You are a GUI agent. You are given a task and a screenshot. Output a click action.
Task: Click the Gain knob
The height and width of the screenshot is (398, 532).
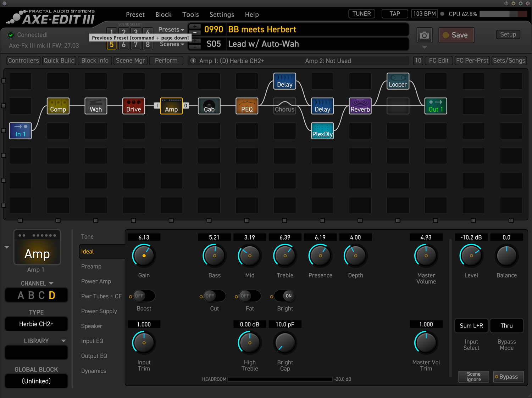point(144,256)
